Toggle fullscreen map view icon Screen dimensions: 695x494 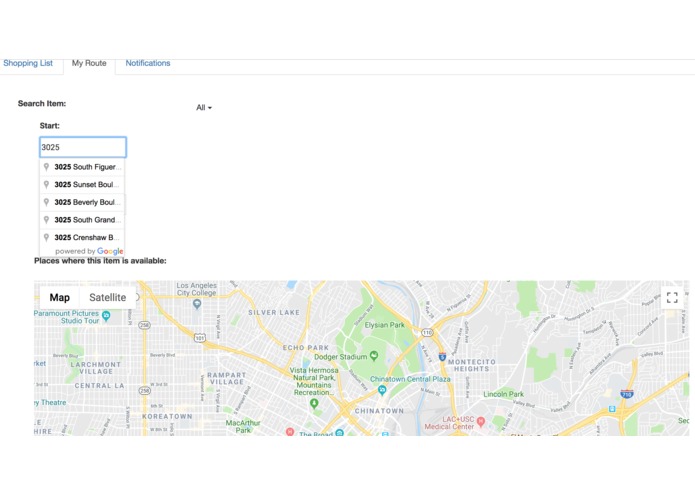[x=672, y=297]
